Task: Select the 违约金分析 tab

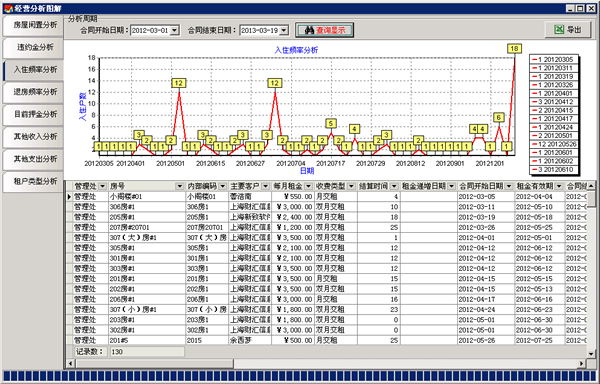Action: tap(33, 47)
